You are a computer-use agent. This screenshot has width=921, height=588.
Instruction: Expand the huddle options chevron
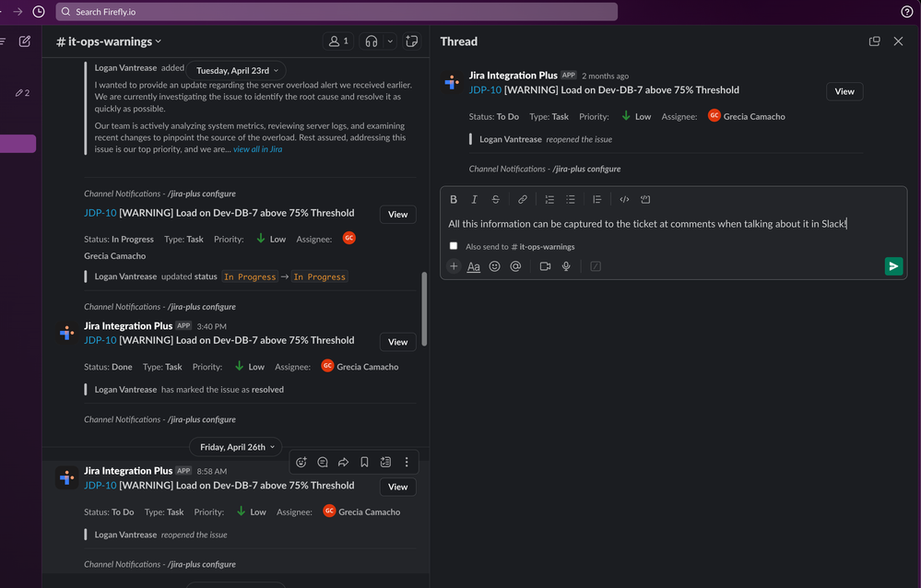[389, 41]
